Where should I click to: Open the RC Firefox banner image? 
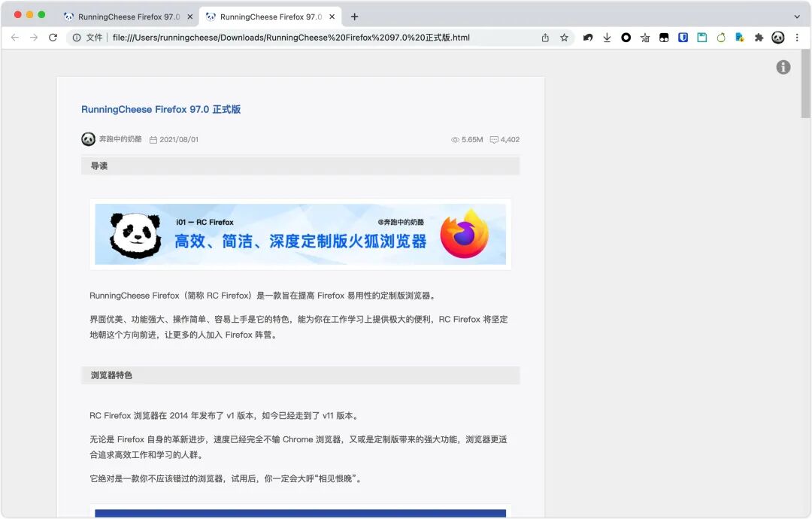(x=300, y=234)
